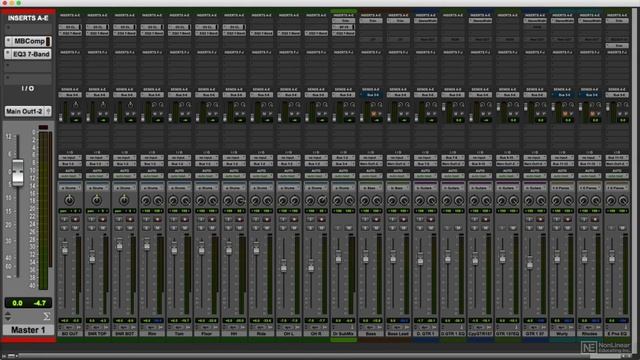Click the Master 1 volume fader handle

(18, 172)
